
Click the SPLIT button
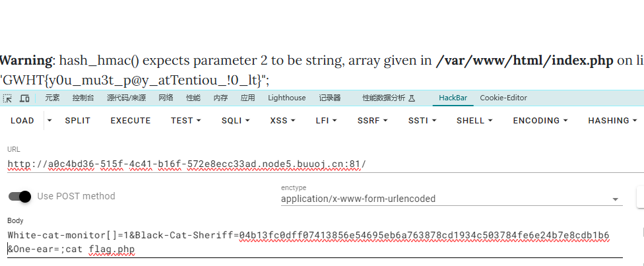tap(78, 121)
